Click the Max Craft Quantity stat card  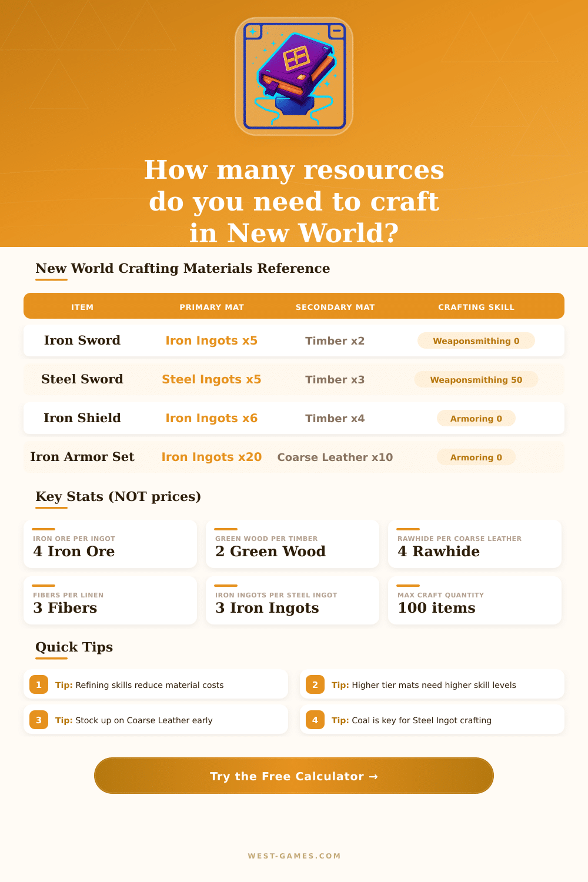coord(475,600)
